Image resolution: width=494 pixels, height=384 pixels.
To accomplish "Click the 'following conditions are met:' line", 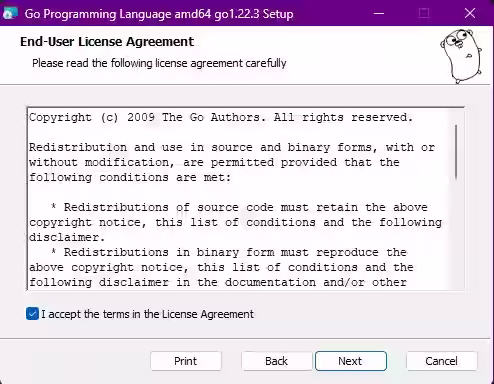I will click(x=130, y=177).
